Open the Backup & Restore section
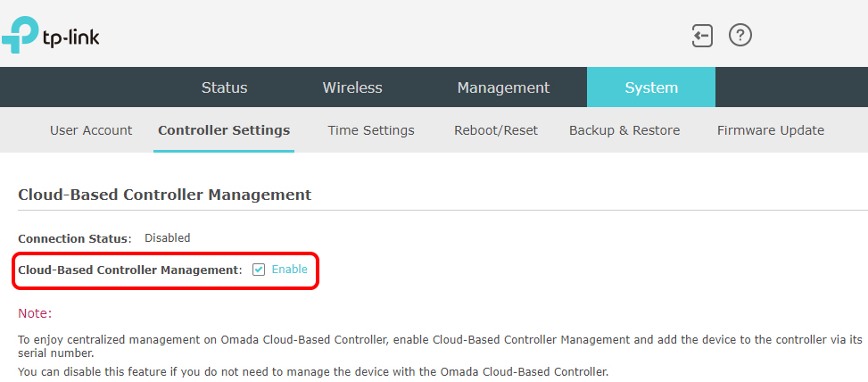 tap(624, 130)
